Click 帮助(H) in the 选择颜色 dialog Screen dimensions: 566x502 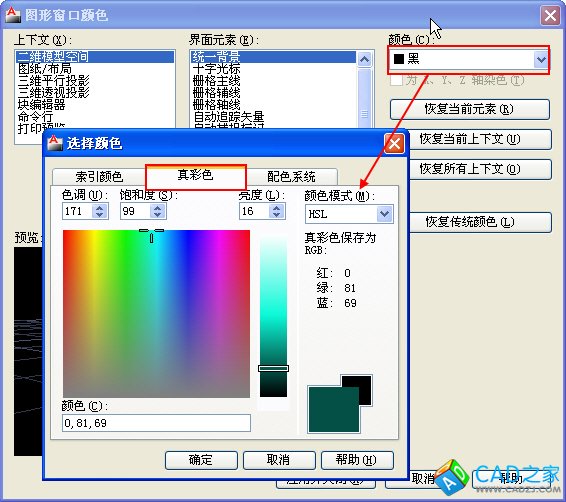pyautogui.click(x=356, y=460)
